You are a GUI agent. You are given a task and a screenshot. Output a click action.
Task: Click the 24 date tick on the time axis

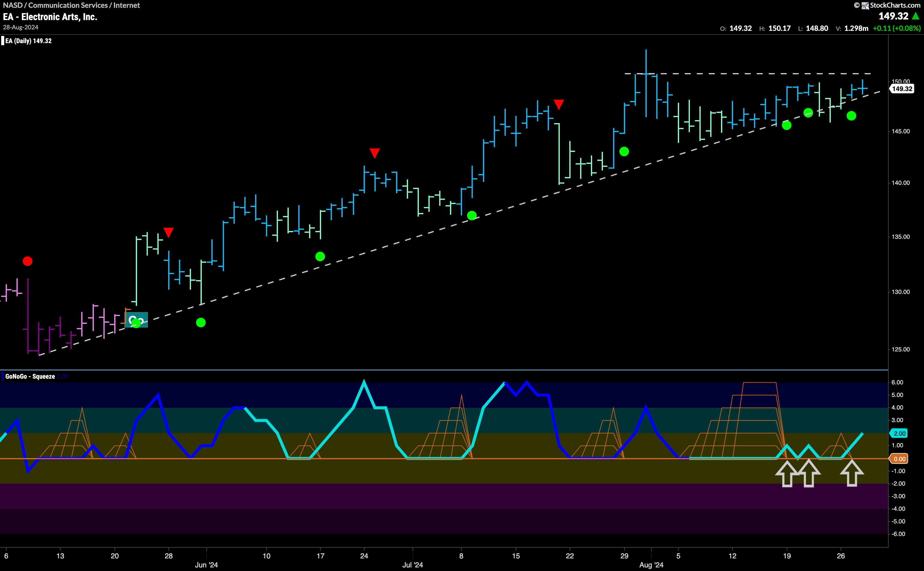364,556
